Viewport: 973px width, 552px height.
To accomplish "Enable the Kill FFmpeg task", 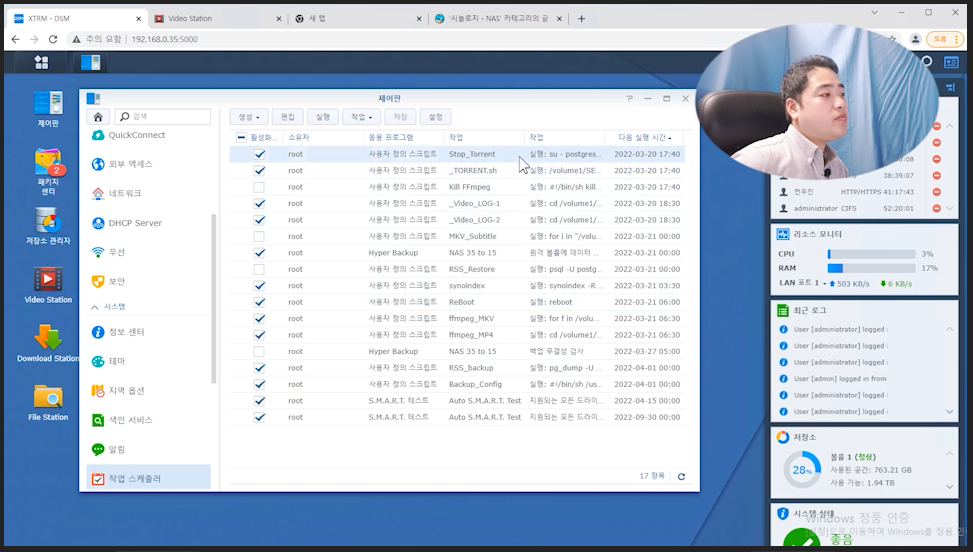I will 259,187.
